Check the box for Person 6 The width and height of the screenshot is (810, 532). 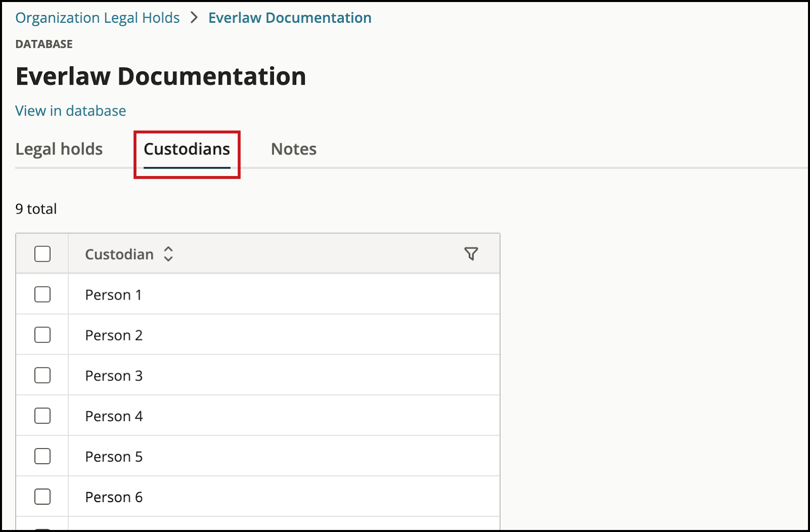43,497
